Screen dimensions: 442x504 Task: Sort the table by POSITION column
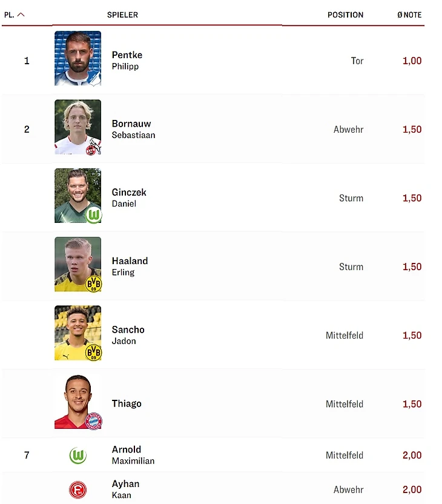(x=345, y=15)
